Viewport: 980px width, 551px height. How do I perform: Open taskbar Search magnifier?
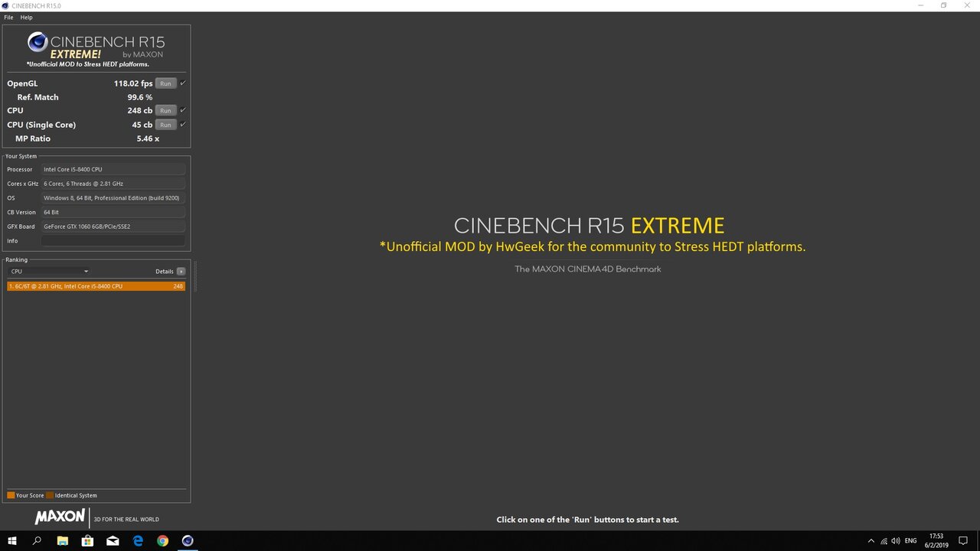[37, 540]
